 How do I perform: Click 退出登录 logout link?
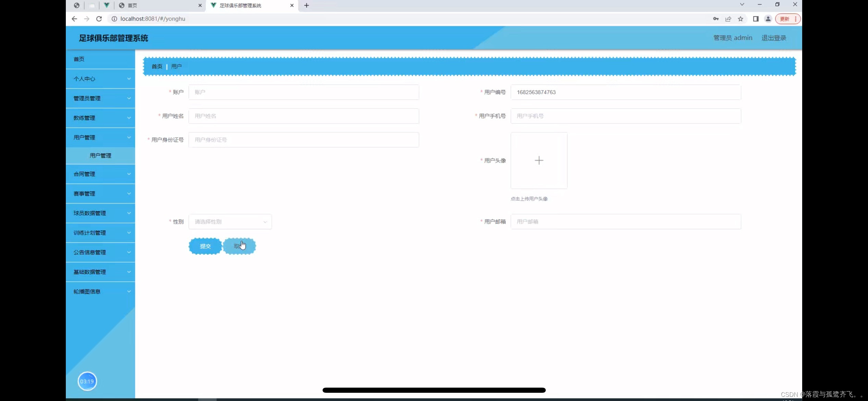[x=773, y=38]
